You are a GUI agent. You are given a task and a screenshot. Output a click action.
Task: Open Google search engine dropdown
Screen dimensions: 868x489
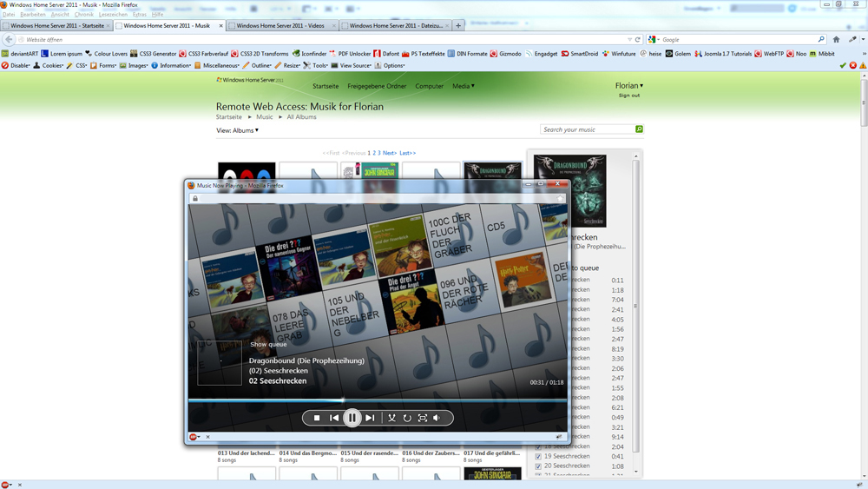click(x=654, y=40)
